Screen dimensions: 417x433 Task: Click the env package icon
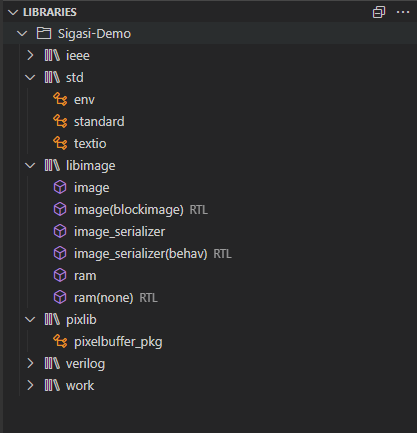point(60,99)
